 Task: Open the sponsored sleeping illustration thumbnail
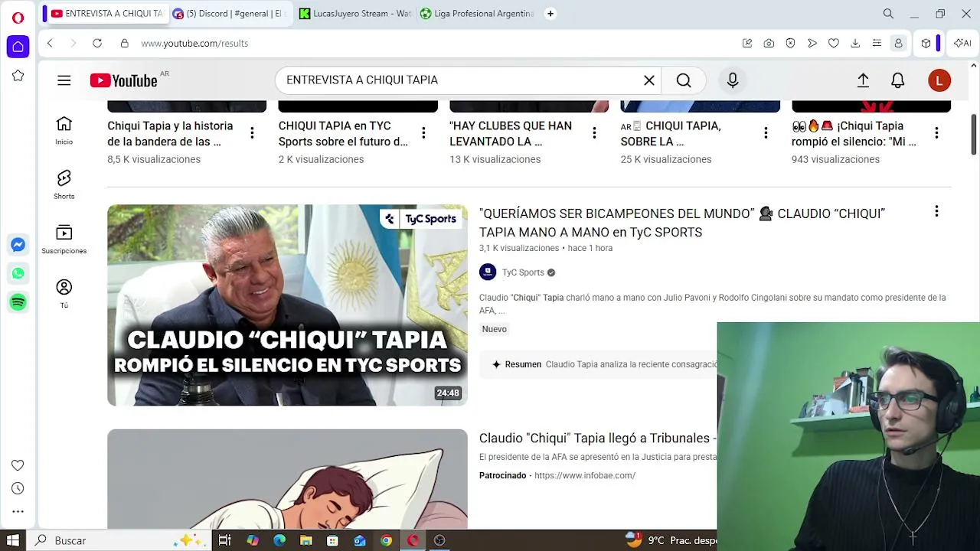(x=287, y=479)
